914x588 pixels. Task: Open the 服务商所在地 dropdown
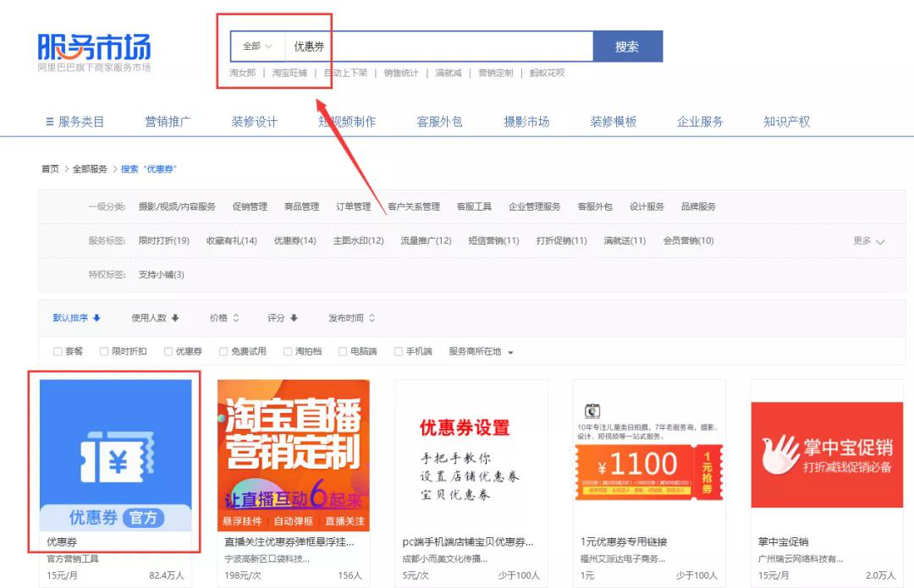(x=481, y=351)
